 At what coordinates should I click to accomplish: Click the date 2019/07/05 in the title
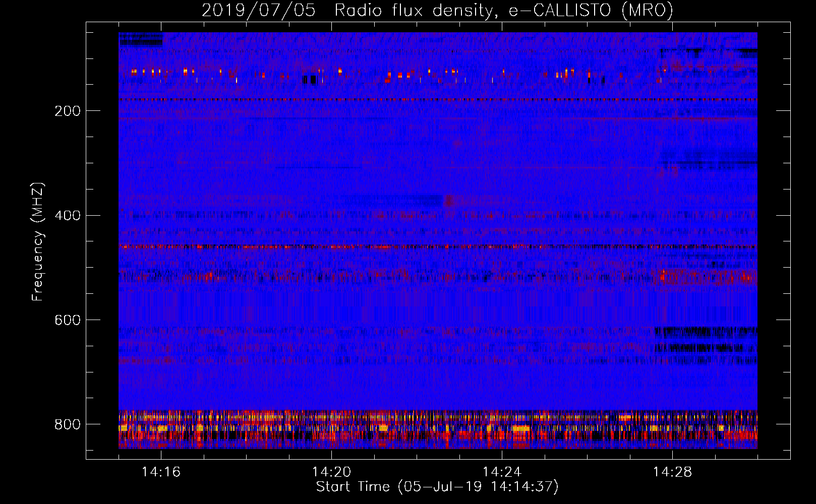coord(259,10)
